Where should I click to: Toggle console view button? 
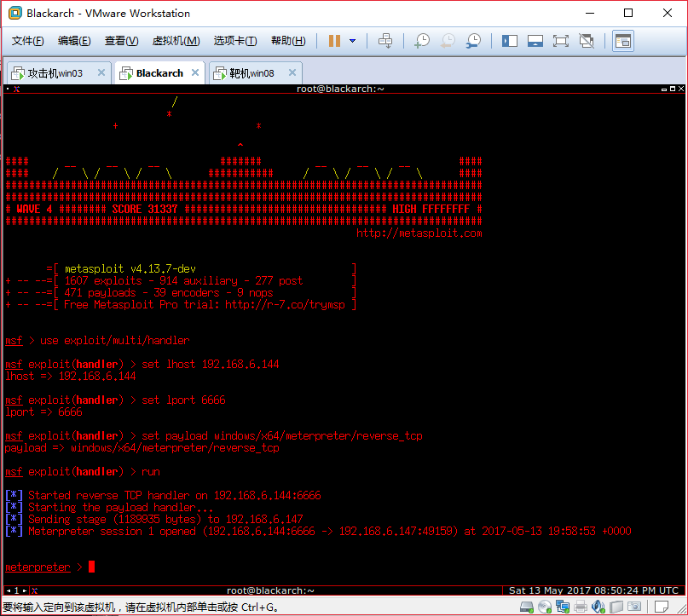[623, 41]
